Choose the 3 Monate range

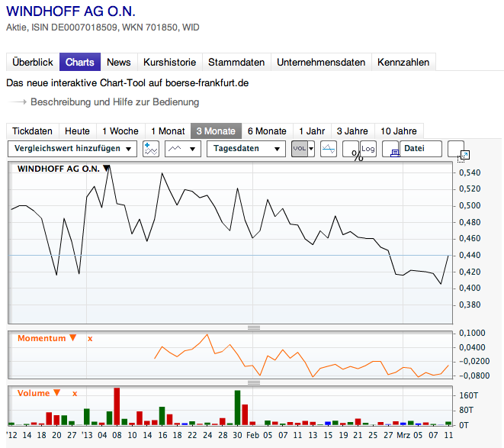216,131
